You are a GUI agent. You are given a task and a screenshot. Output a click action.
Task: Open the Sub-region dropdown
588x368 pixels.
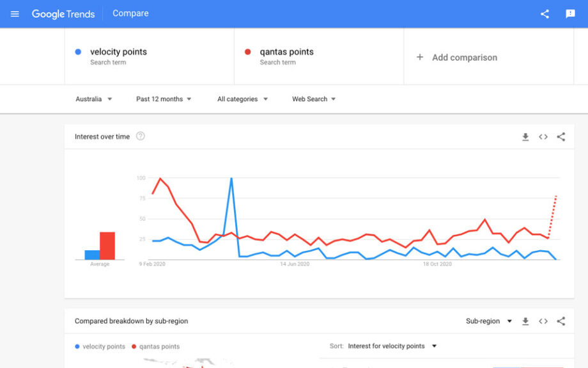(x=489, y=321)
